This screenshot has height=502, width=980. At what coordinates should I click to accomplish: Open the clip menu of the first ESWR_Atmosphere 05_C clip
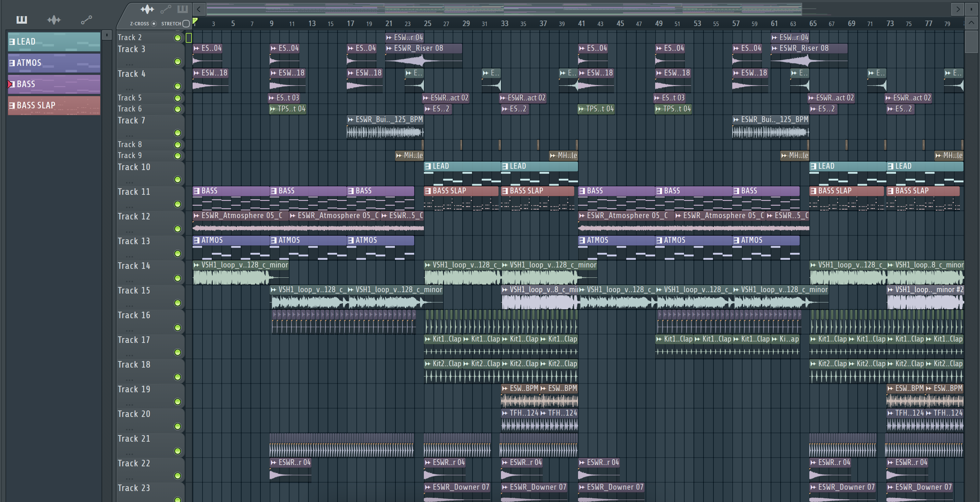196,216
